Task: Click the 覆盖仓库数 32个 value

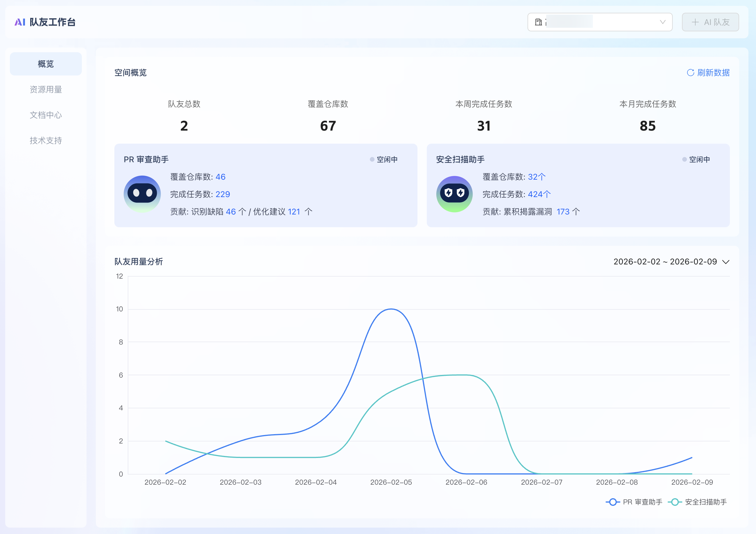Action: (x=537, y=177)
